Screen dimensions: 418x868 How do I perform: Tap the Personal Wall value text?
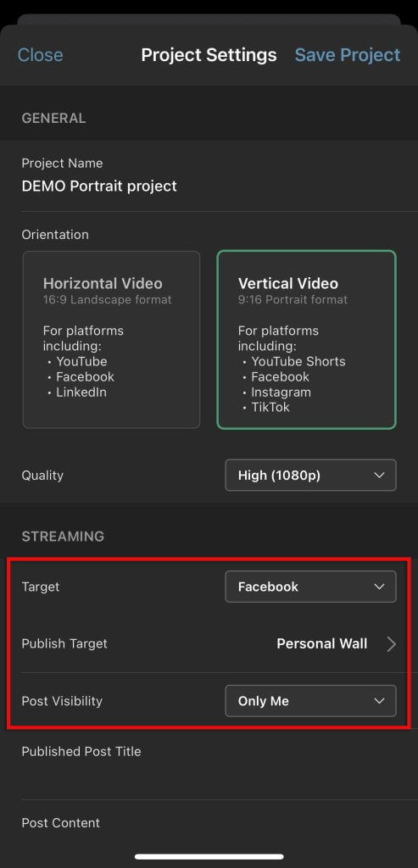pos(321,644)
